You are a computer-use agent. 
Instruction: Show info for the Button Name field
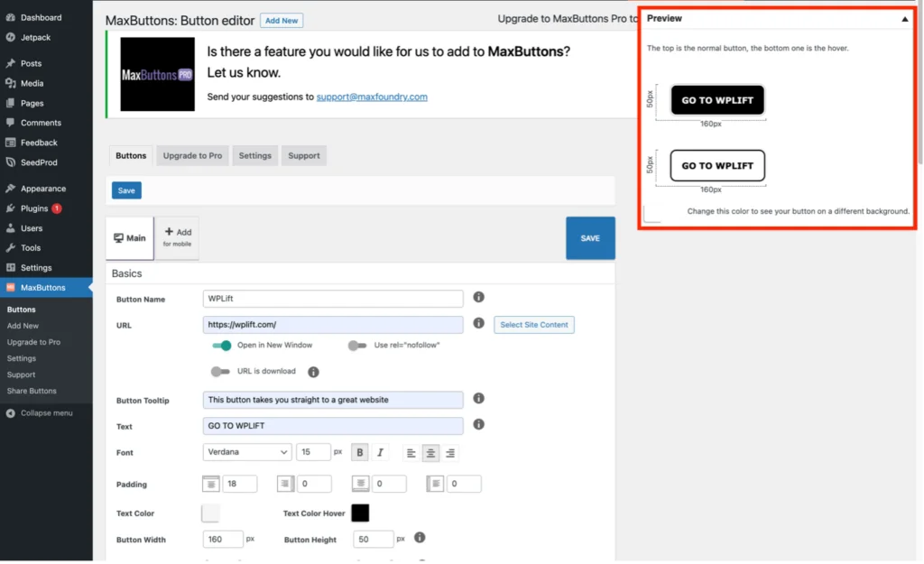pyautogui.click(x=478, y=297)
